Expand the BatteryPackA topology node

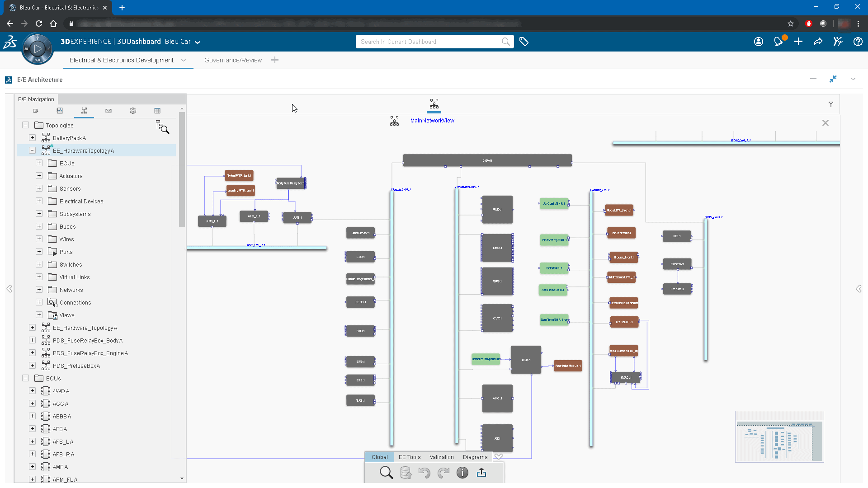[x=32, y=138]
